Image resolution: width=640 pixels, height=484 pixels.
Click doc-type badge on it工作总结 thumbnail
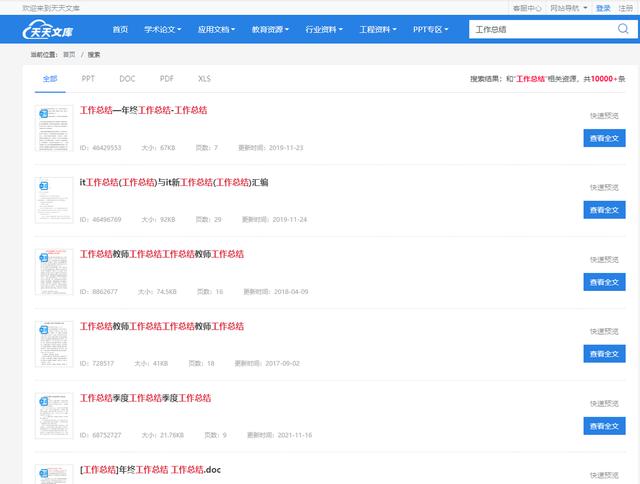(44, 186)
